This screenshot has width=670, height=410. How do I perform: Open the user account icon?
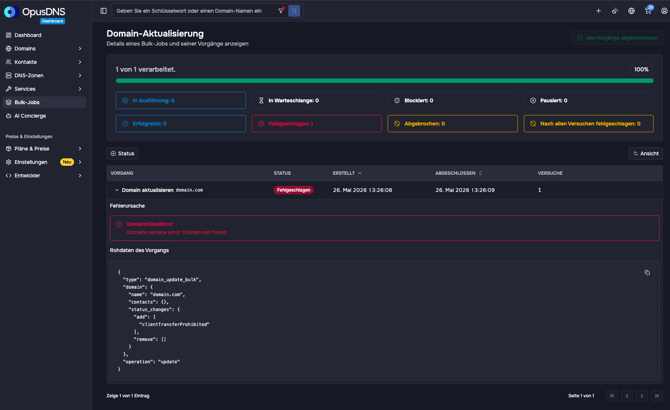[x=664, y=11]
